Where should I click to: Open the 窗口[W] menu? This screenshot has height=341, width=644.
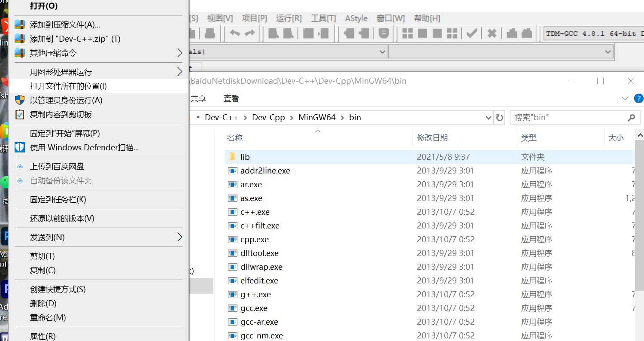pyautogui.click(x=391, y=18)
